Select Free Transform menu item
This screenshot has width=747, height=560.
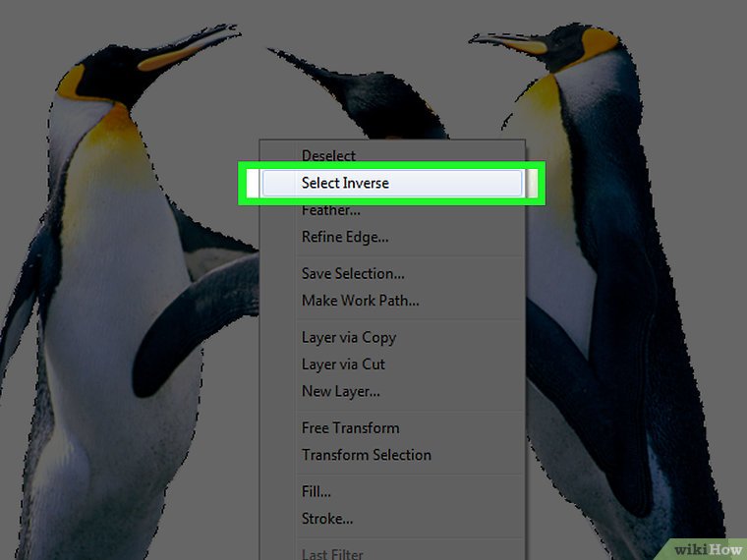coord(350,428)
